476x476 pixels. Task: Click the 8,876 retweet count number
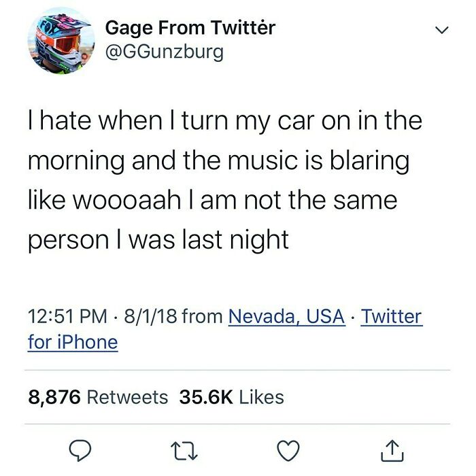pyautogui.click(x=54, y=397)
